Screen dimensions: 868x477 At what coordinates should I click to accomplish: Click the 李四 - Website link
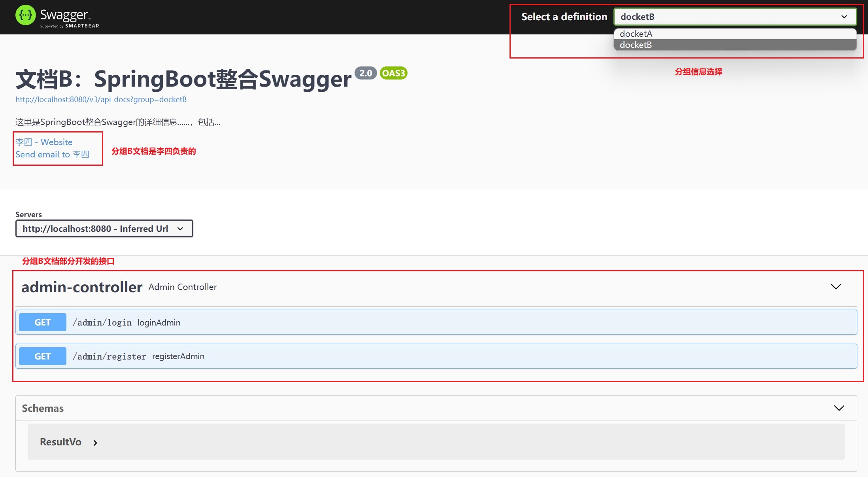click(43, 142)
